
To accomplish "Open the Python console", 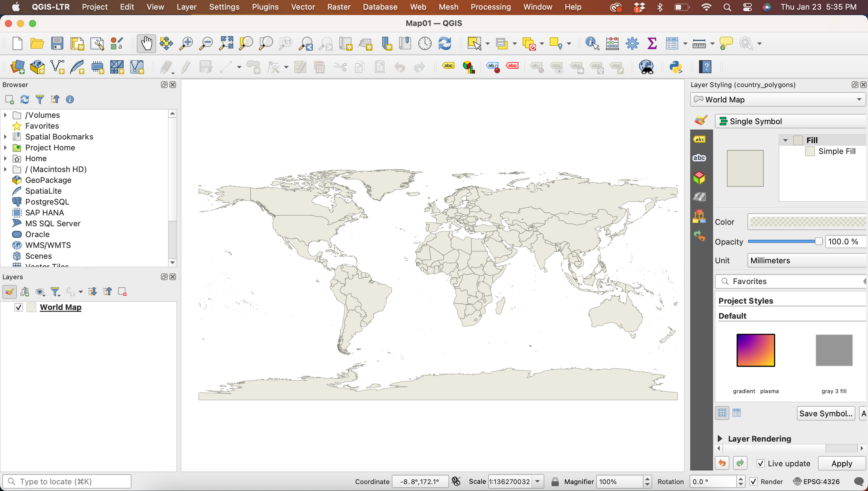I will (x=675, y=67).
